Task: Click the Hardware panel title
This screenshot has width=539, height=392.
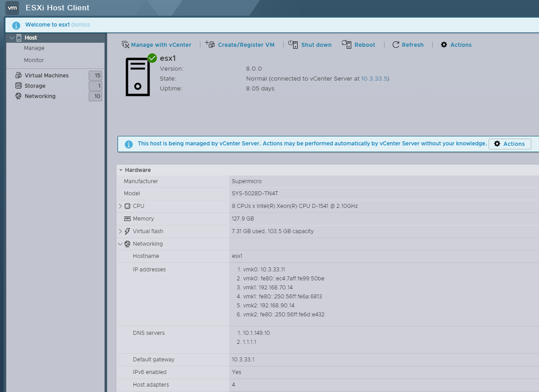Action: 138,170
